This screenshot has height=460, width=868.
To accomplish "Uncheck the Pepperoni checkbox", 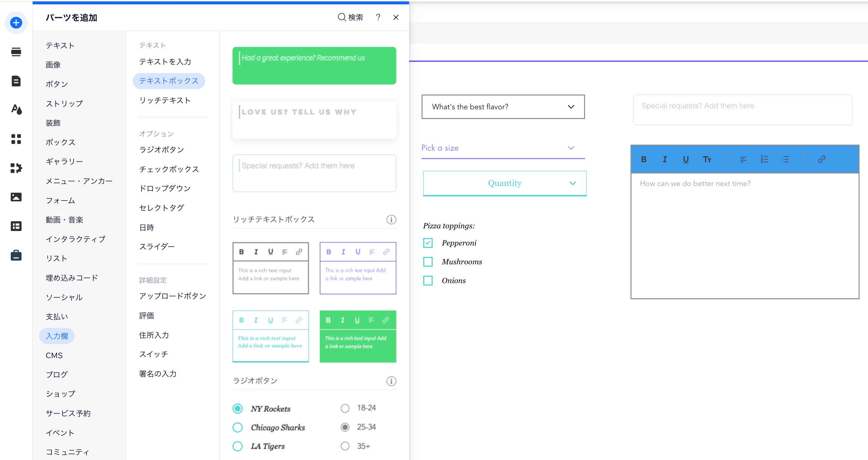I will (428, 243).
